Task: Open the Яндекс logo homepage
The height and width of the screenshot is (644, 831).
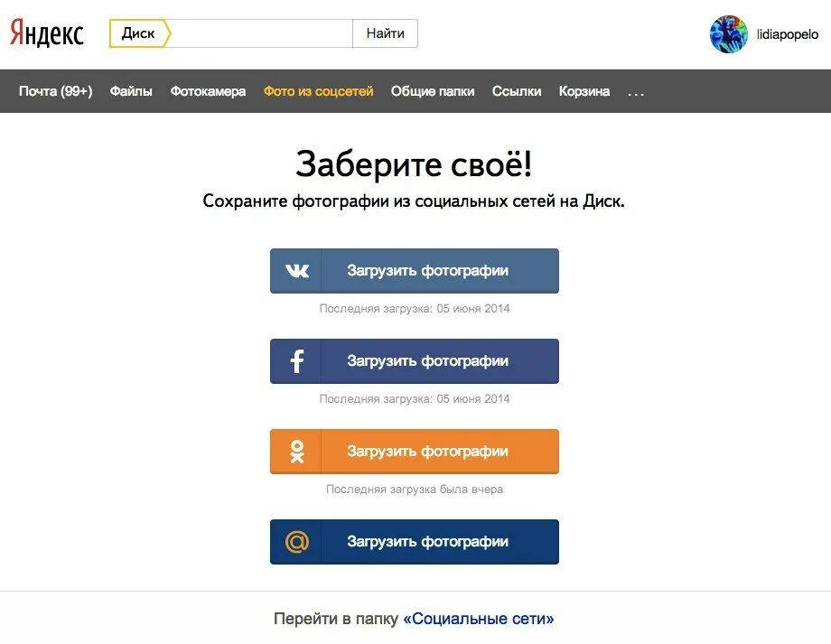Action: click(x=47, y=33)
